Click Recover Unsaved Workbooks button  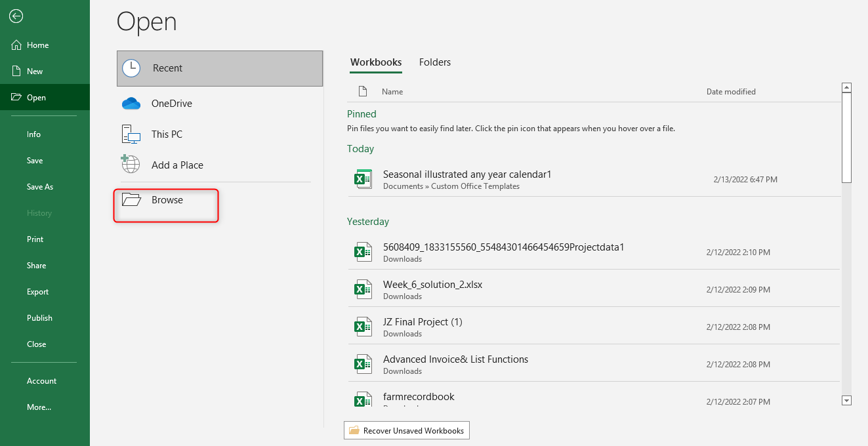coord(407,431)
